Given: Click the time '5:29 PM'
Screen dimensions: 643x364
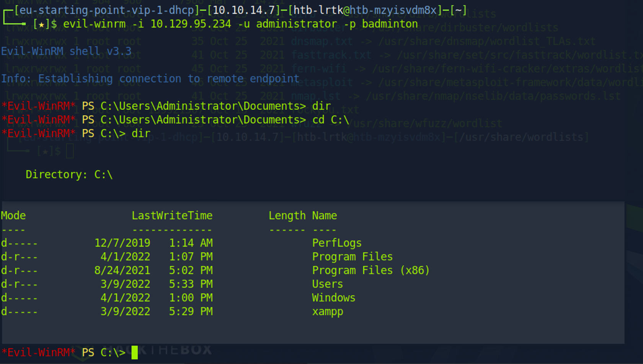Looking at the screenshot, I should click(191, 312).
